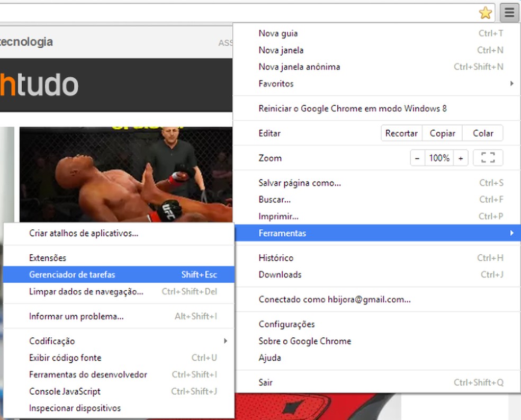Zoom out using the minus icon

click(x=417, y=157)
